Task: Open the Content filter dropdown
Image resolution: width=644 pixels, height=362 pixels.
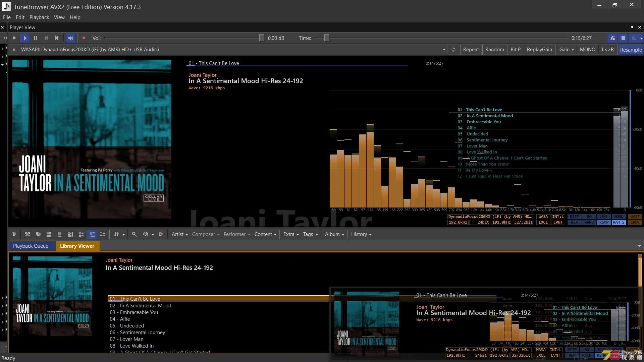Action: pyautogui.click(x=265, y=234)
